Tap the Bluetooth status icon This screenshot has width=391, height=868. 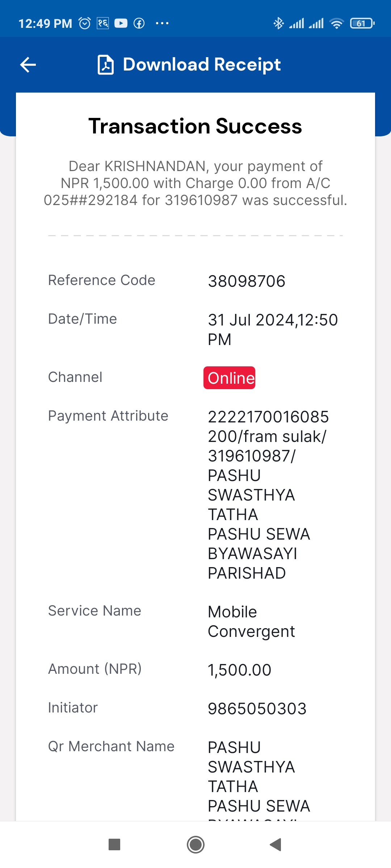point(278,24)
